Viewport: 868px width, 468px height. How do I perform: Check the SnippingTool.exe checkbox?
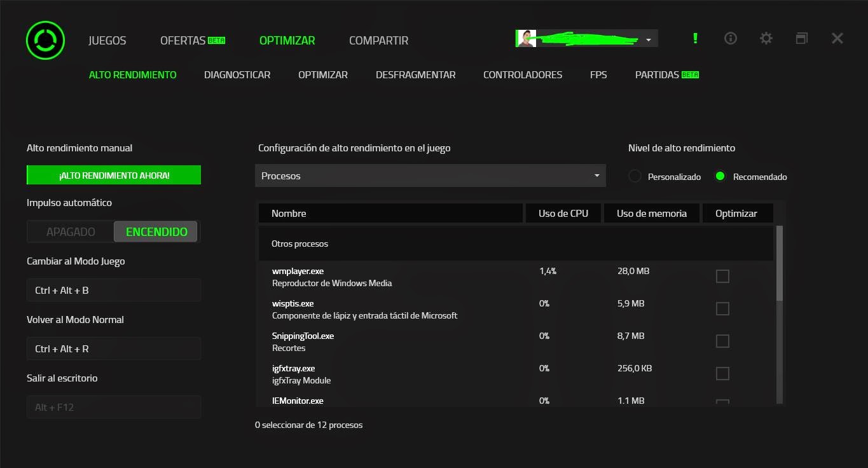[722, 341]
